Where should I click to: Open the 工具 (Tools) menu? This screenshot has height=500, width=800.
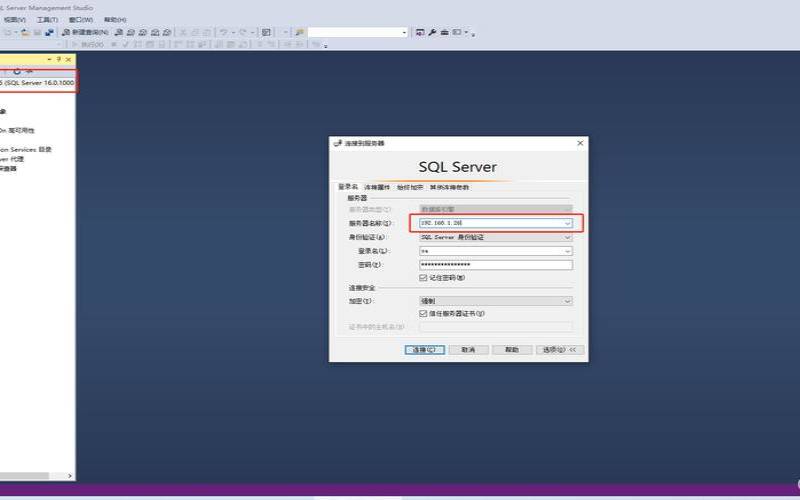46,19
